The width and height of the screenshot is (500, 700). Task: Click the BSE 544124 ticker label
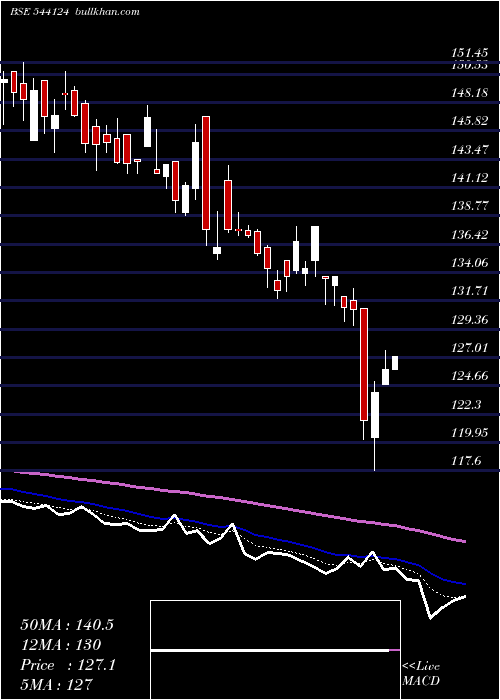(x=39, y=12)
